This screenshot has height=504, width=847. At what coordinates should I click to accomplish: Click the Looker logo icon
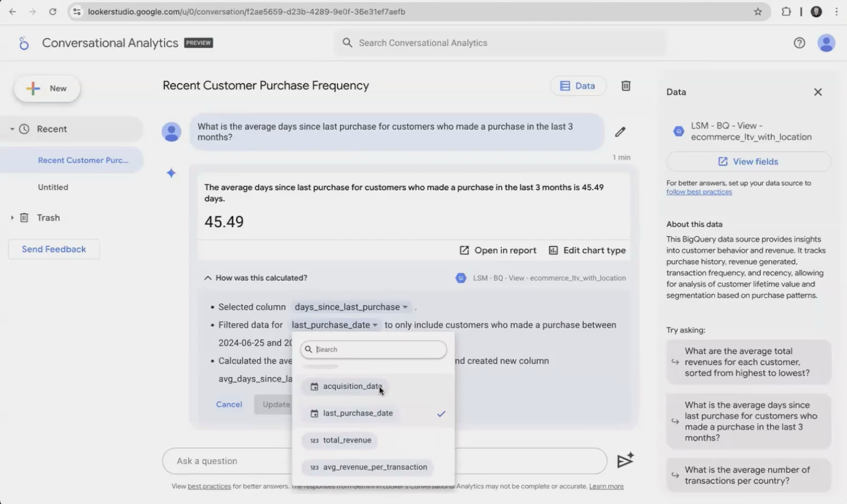(x=24, y=43)
